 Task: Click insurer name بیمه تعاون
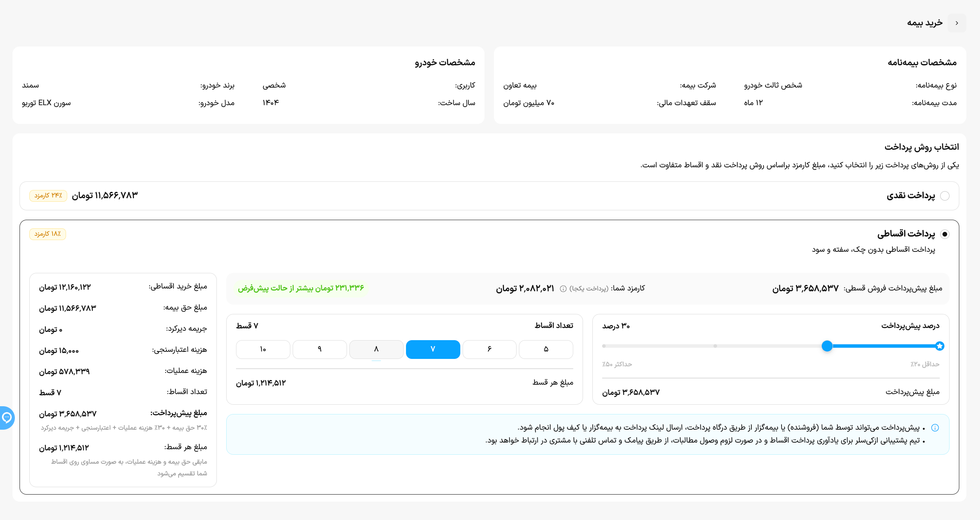coord(520,86)
